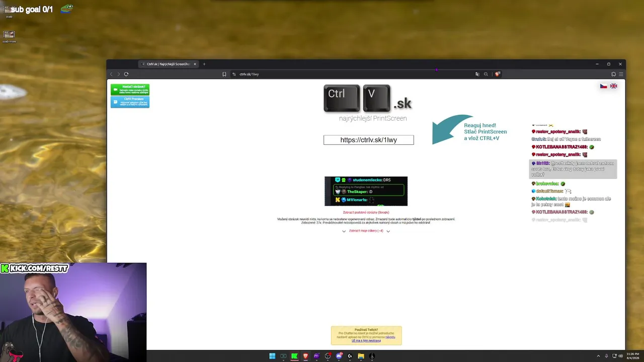Open Logitech G Hub from the taskbar
Viewport: 644px width, 362px height.
coord(350,356)
